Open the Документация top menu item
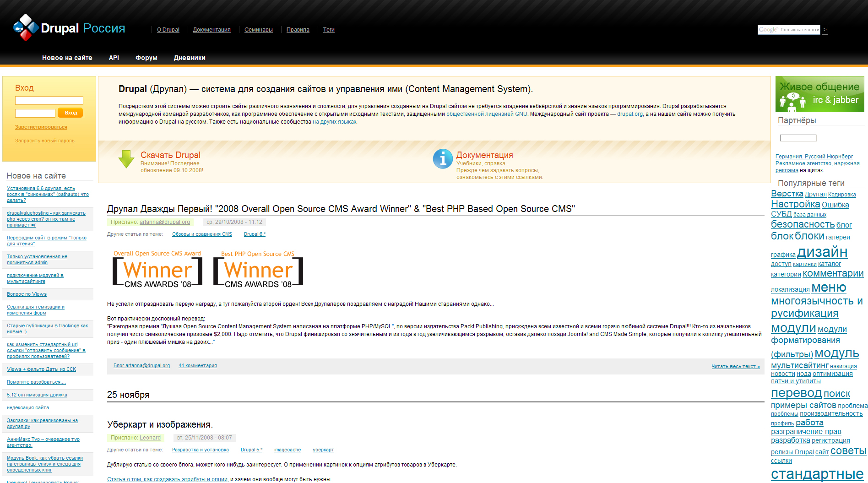This screenshot has height=483, width=868. [x=212, y=30]
